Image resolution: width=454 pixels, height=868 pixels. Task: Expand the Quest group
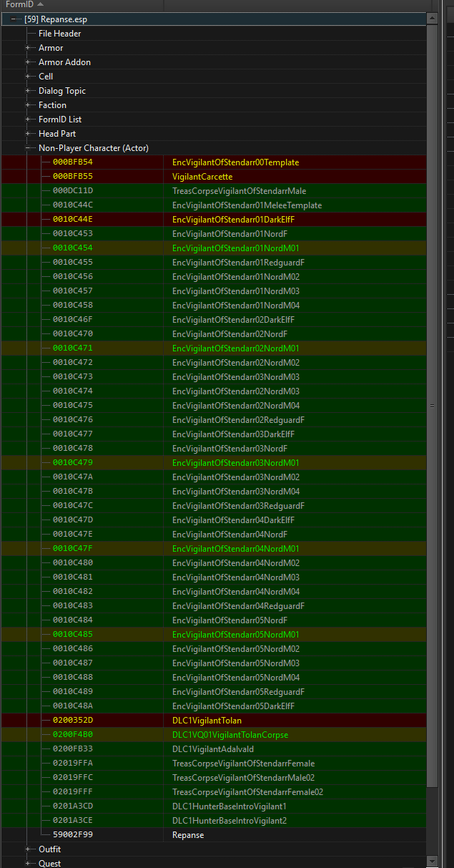(x=29, y=864)
